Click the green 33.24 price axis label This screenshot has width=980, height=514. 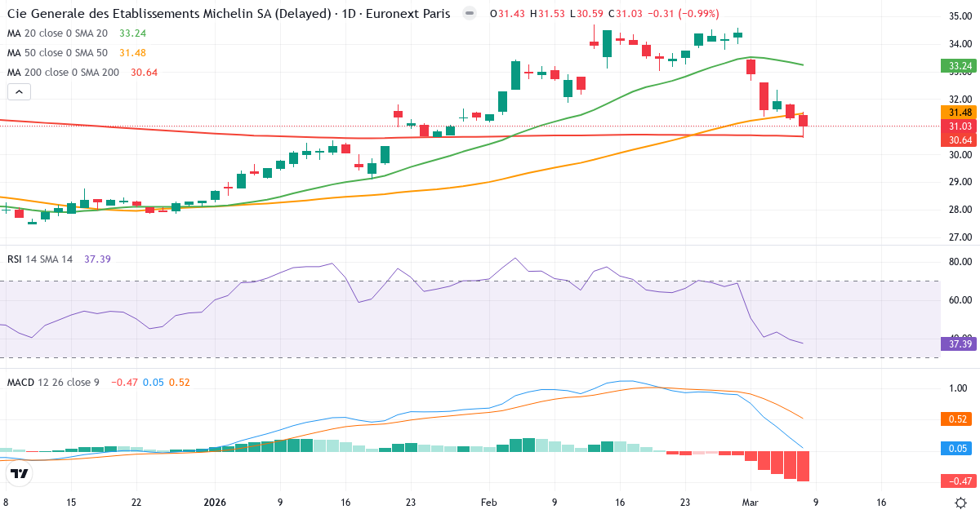(x=960, y=65)
